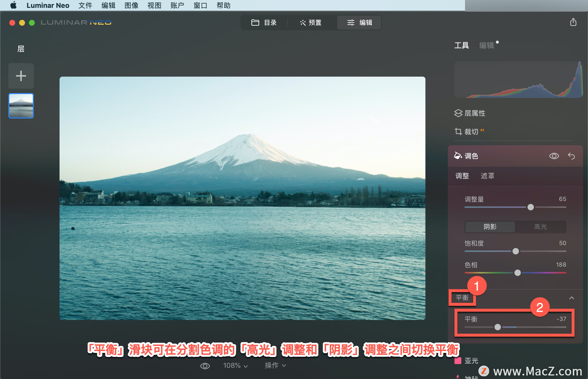The image size is (588, 379).
Task: Collapse the 平衡 section chevron
Action: click(571, 298)
